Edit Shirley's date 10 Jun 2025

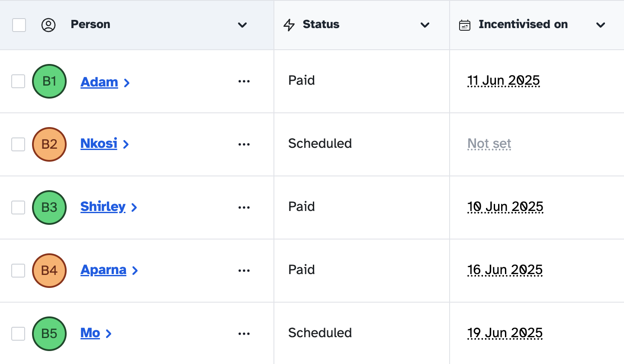(505, 207)
